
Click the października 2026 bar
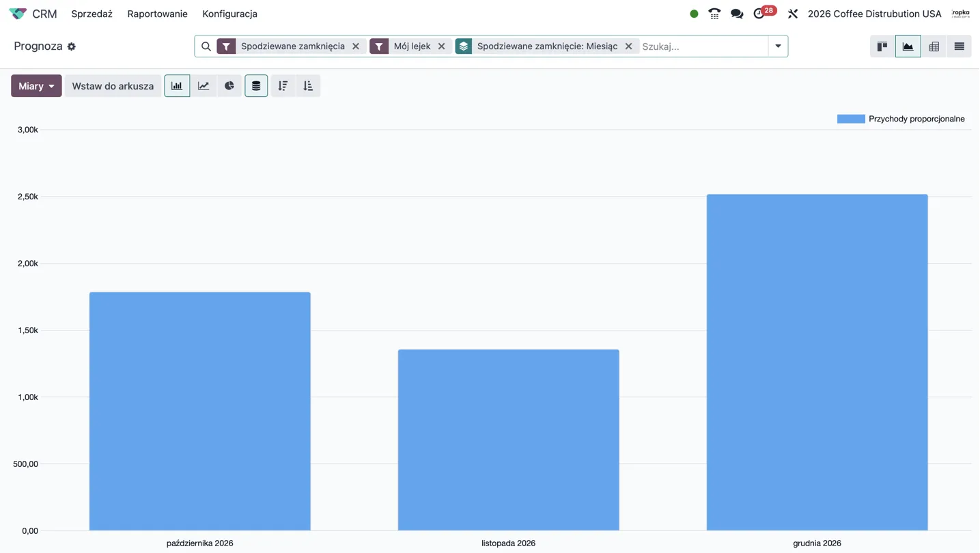[199, 412]
